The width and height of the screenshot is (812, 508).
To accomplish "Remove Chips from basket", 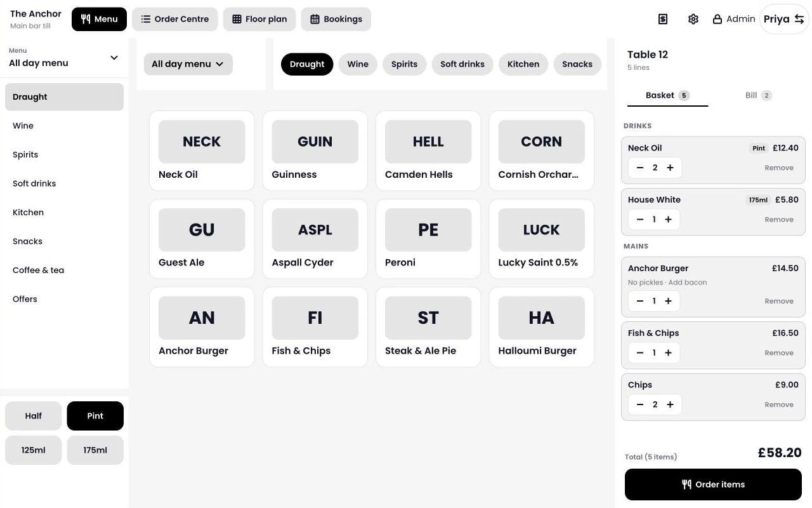I will (x=779, y=404).
